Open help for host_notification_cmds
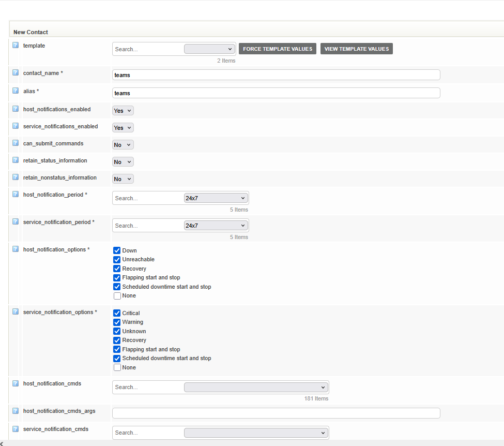The width and height of the screenshot is (504, 446). (16, 383)
